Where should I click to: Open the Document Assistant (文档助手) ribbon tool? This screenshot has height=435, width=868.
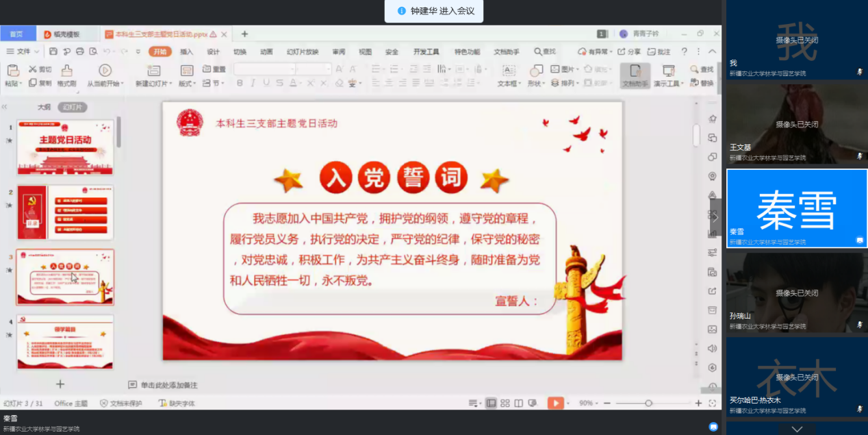click(635, 75)
